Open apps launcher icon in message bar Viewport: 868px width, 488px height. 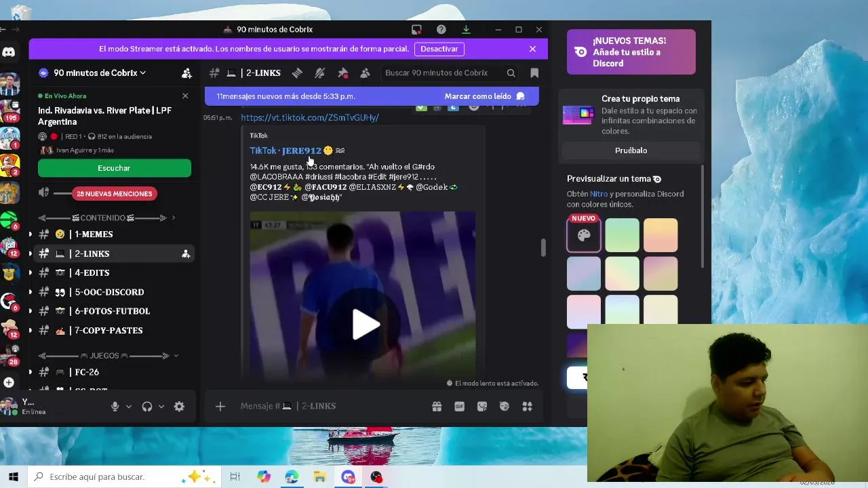[x=527, y=406]
